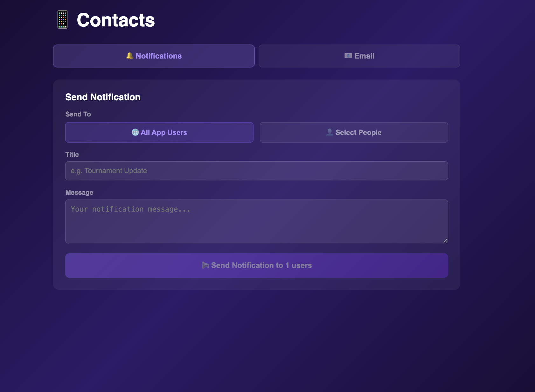Toggle audience back to All App Users
The height and width of the screenshot is (392, 535).
159,132
